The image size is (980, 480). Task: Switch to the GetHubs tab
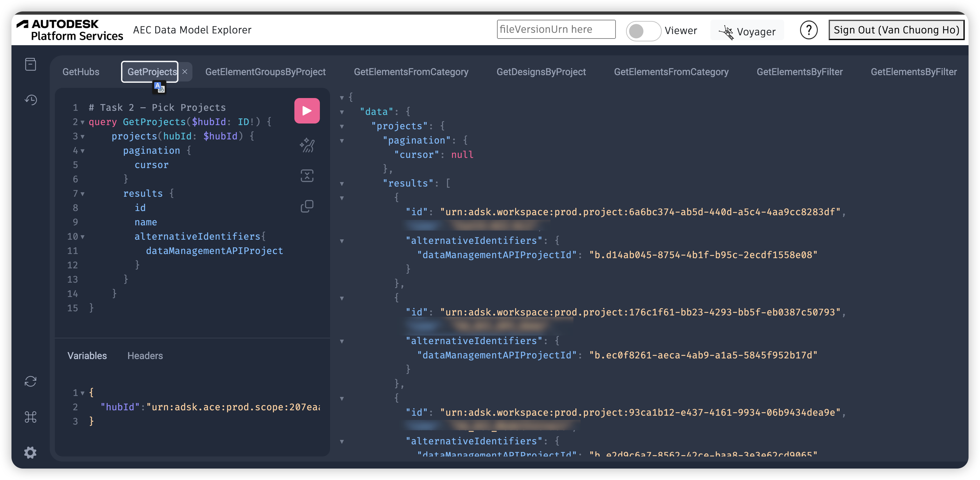tap(81, 72)
